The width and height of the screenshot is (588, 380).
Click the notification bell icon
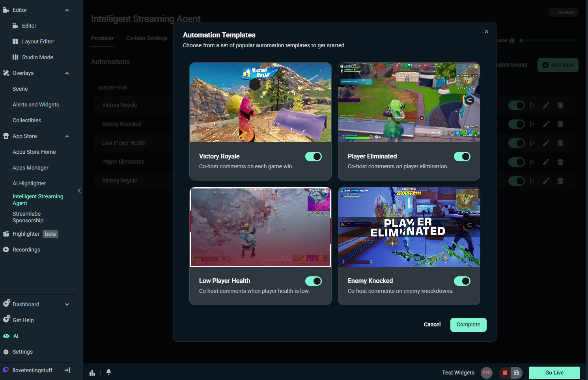pos(109,373)
